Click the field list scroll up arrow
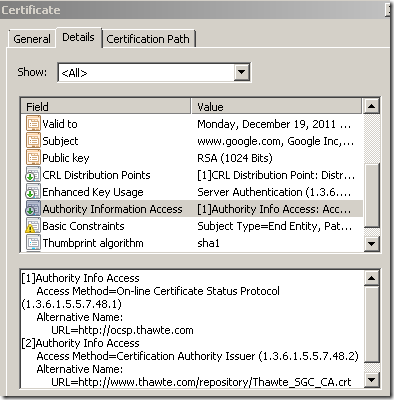Screen dimensions: 394x400 point(371,106)
